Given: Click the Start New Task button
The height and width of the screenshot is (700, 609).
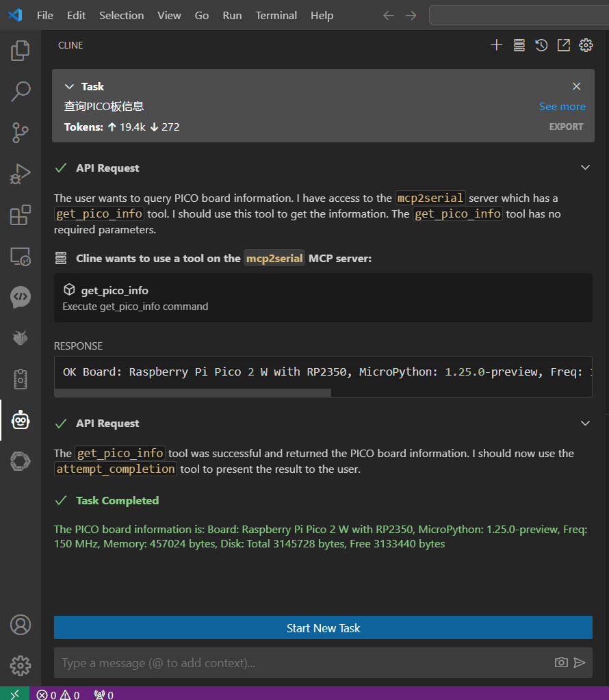Looking at the screenshot, I should click(x=323, y=627).
